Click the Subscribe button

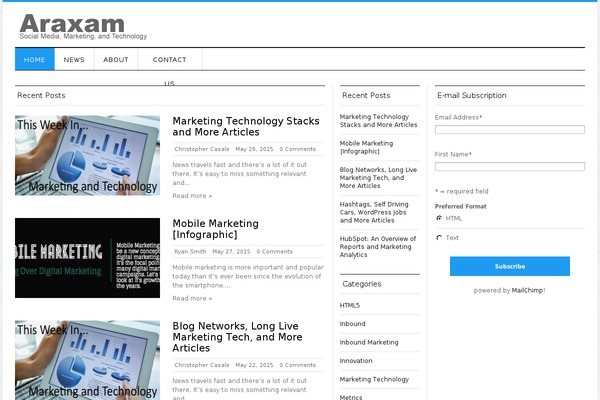tap(510, 266)
